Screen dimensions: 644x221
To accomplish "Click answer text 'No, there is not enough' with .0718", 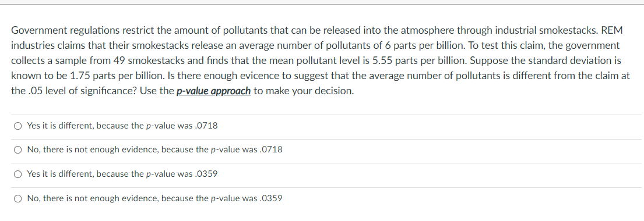I will 155,149.
